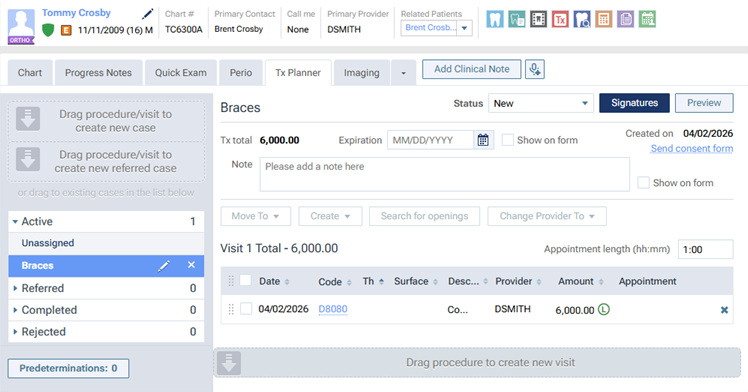Delete Braces case with the white X
Viewport: 748px width, 392px height.
(x=191, y=265)
